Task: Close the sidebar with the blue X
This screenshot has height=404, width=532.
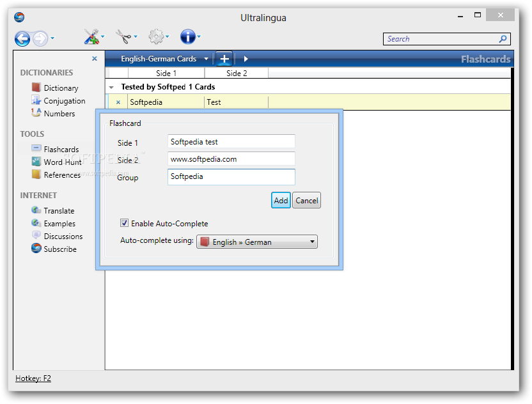Action: (95, 59)
